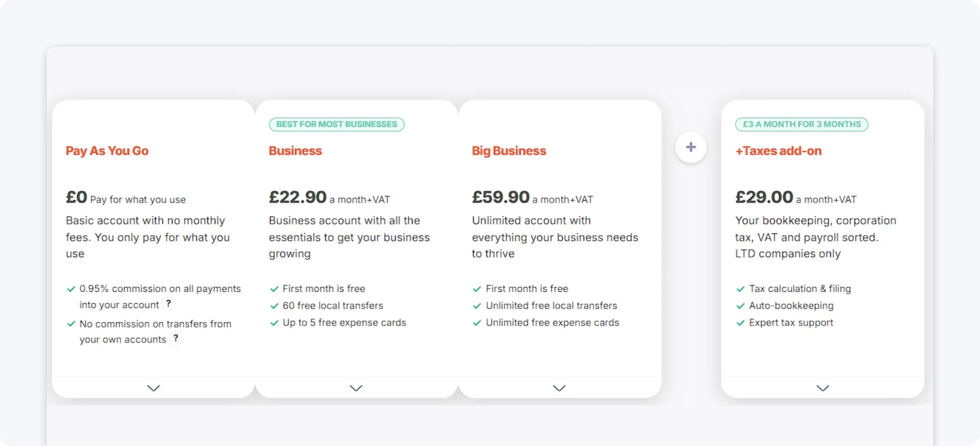Select the Big Business plan heading

(x=509, y=151)
